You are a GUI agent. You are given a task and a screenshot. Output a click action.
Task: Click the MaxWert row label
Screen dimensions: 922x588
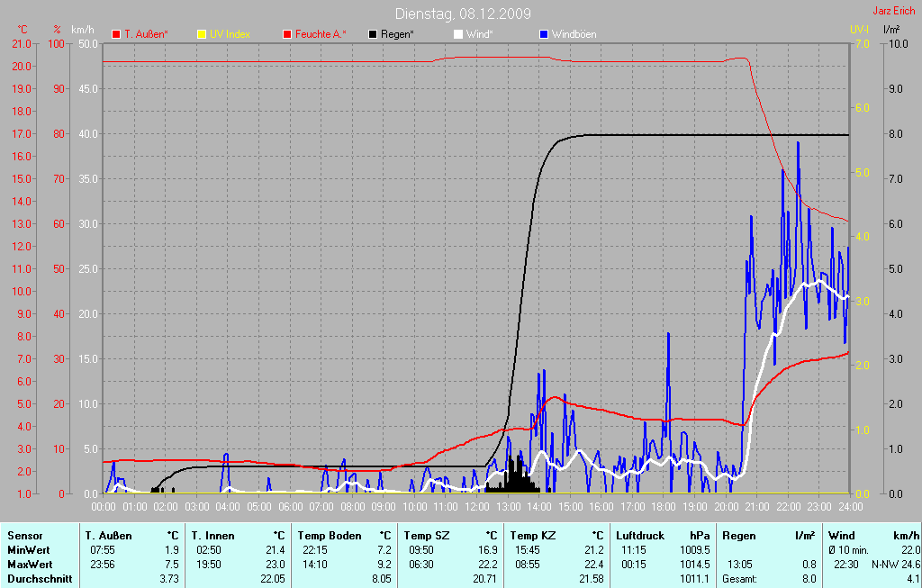29,564
